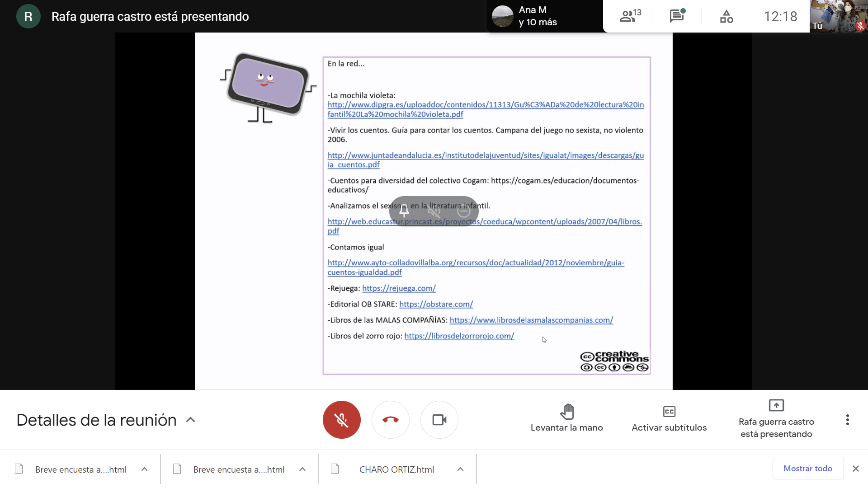868x488 pixels.
Task: Click Ana M y 10 más participant tile
Action: click(x=545, y=16)
